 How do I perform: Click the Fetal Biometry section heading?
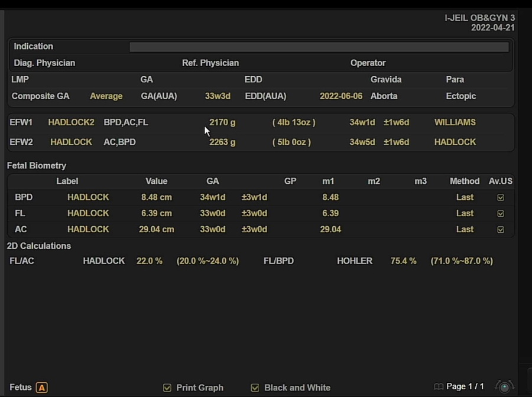(37, 166)
